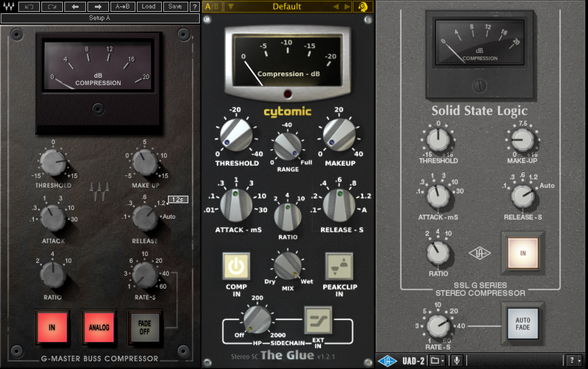588x369 pixels.
Task: Toggle AUTO FADE button on SSL compressor
Action: [x=523, y=324]
